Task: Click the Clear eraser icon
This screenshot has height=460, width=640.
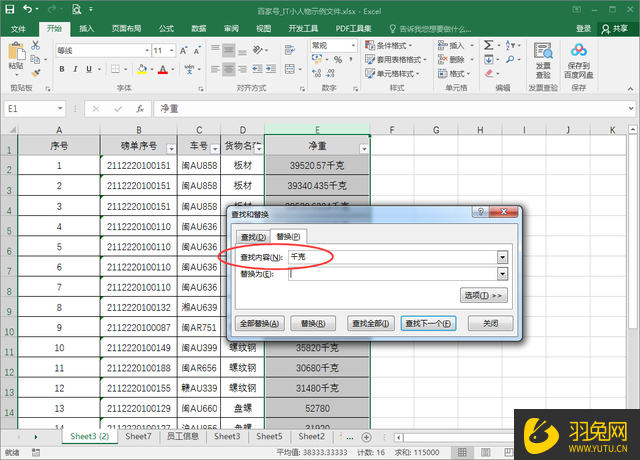Action: point(489,73)
